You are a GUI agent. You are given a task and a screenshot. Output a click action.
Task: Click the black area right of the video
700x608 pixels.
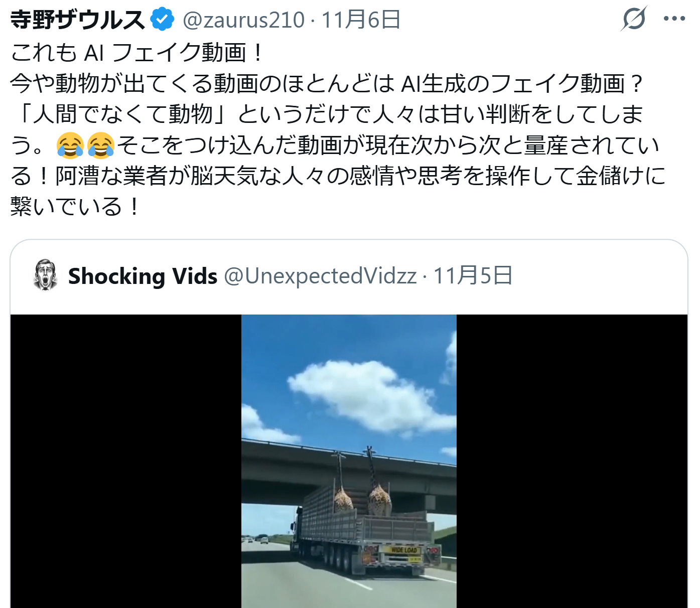coord(572,461)
